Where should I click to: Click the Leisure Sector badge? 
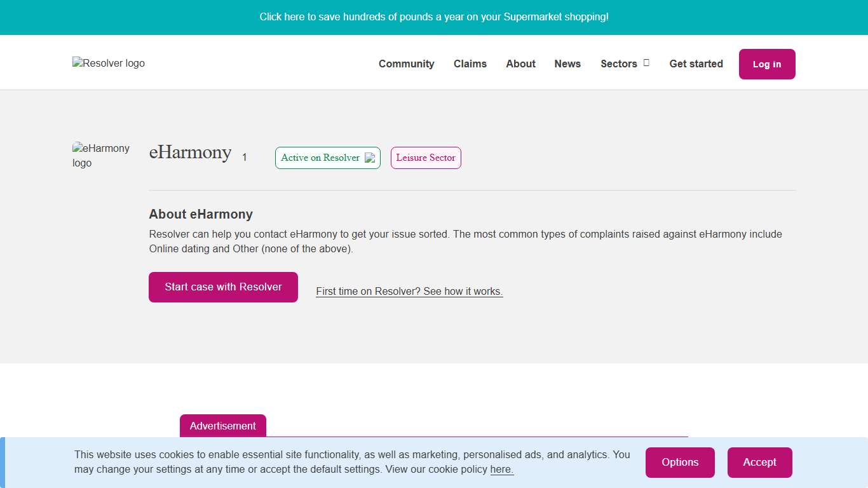click(x=425, y=158)
